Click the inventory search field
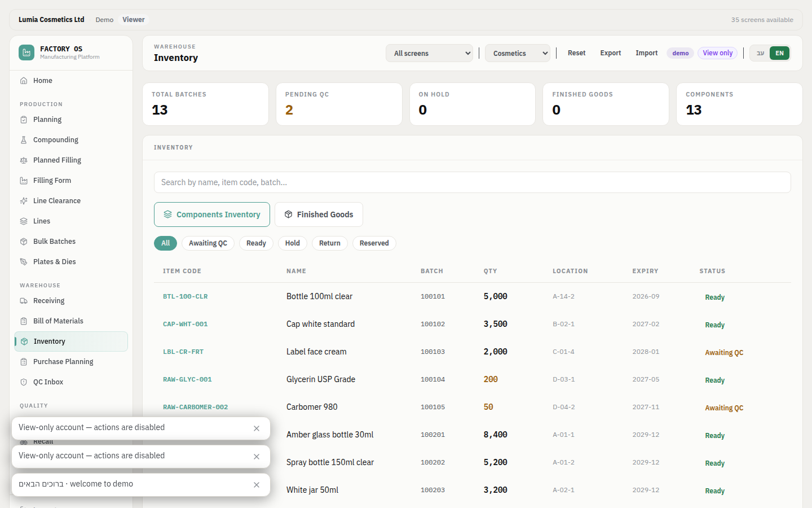The height and width of the screenshot is (508, 812). point(473,182)
